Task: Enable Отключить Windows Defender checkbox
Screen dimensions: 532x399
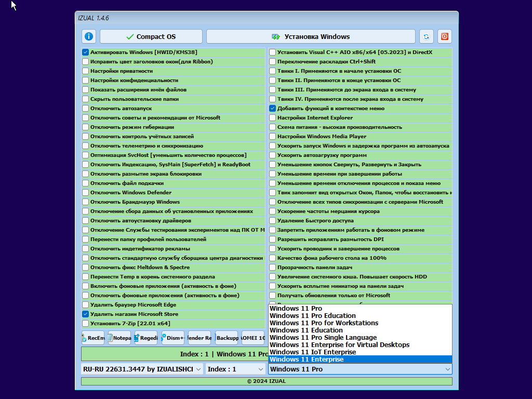Action: coord(86,193)
